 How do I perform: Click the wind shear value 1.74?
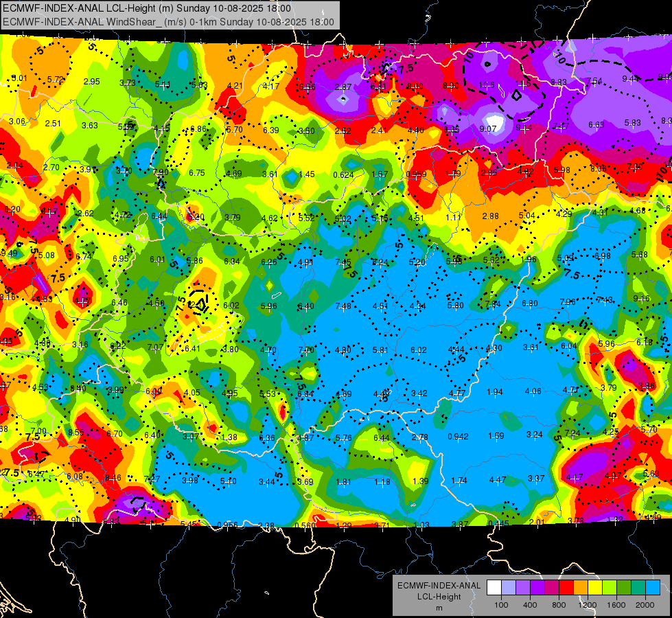(459, 481)
